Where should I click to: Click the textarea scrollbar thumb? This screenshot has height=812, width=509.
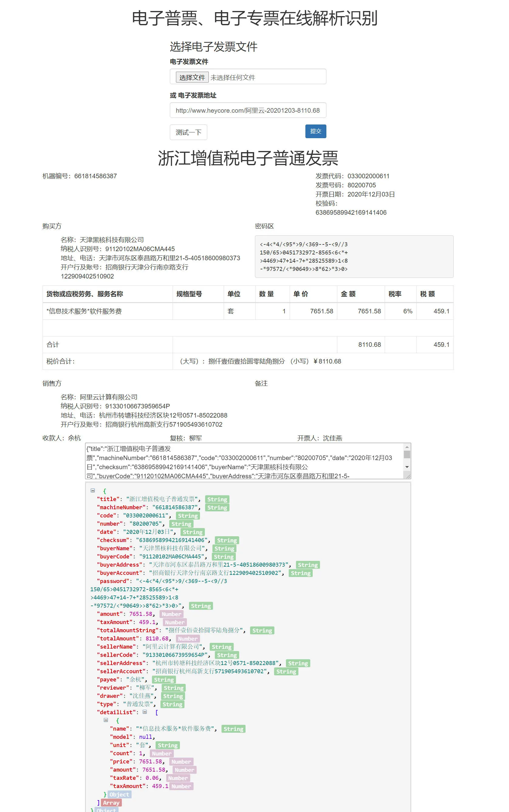[407, 455]
